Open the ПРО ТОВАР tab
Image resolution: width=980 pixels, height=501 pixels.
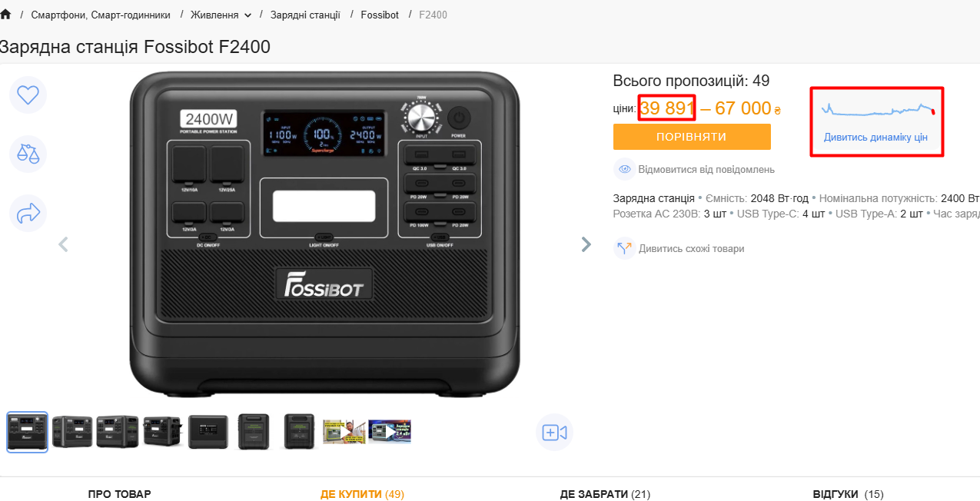(119, 494)
